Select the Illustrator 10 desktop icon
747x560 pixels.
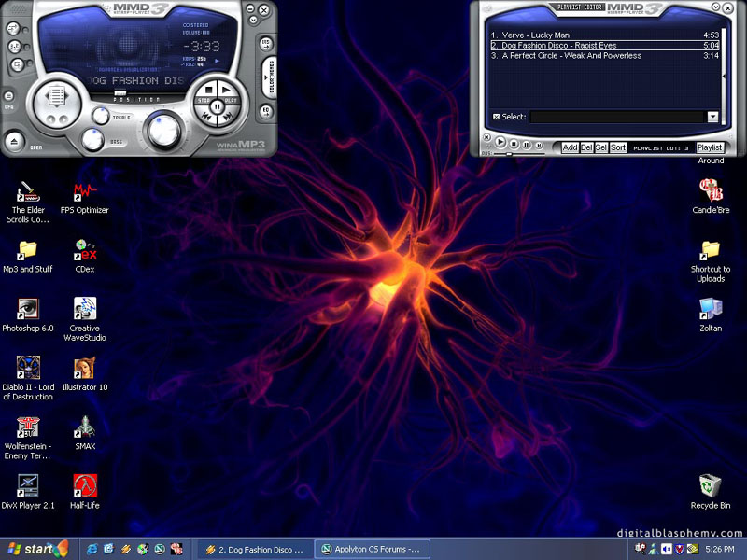(85, 369)
